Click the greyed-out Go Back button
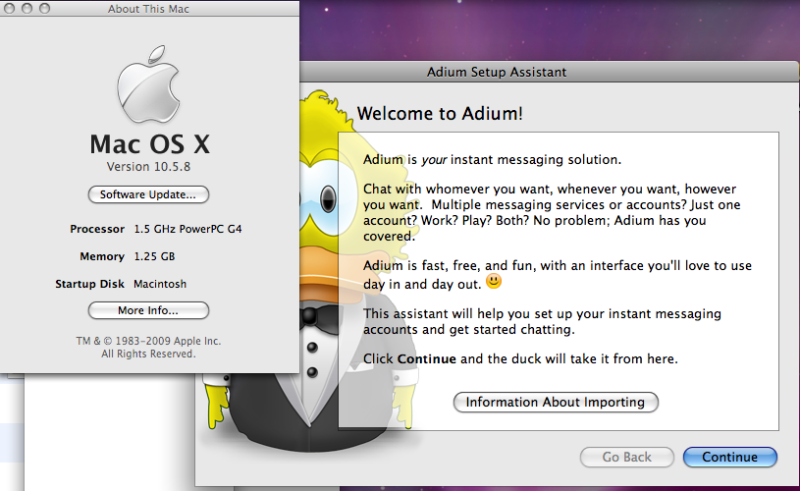The image size is (800, 491). [627, 457]
